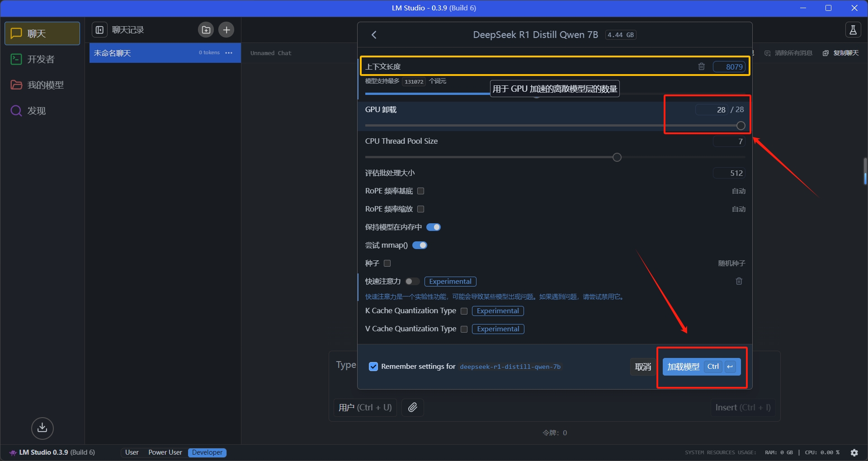Switch to Power User mode
This screenshot has height=461, width=868.
click(165, 452)
